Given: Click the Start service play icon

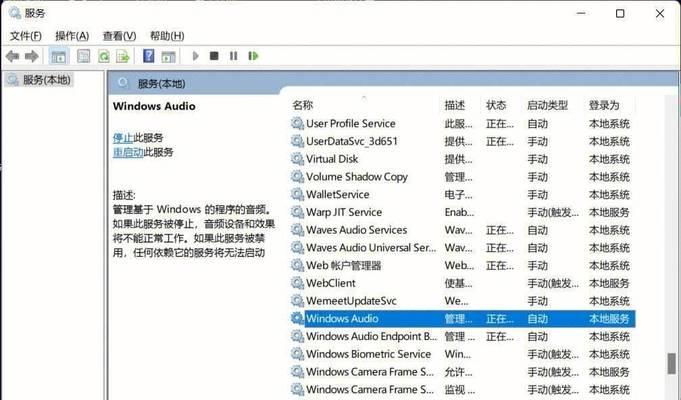Looking at the screenshot, I should pyautogui.click(x=195, y=56).
